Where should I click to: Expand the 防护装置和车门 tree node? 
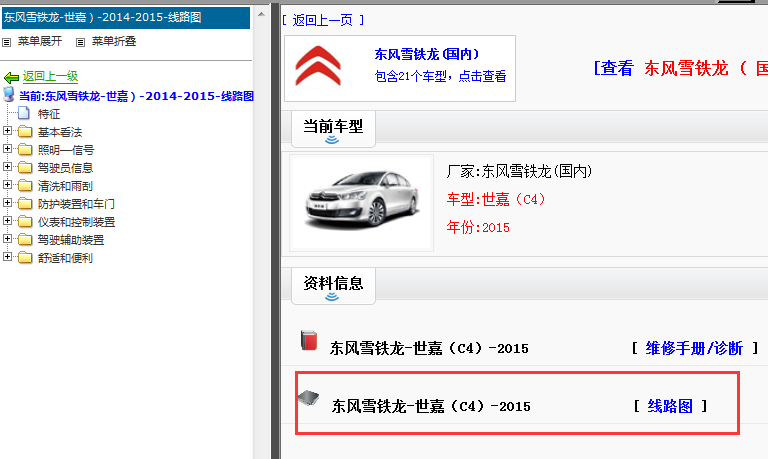pos(7,202)
